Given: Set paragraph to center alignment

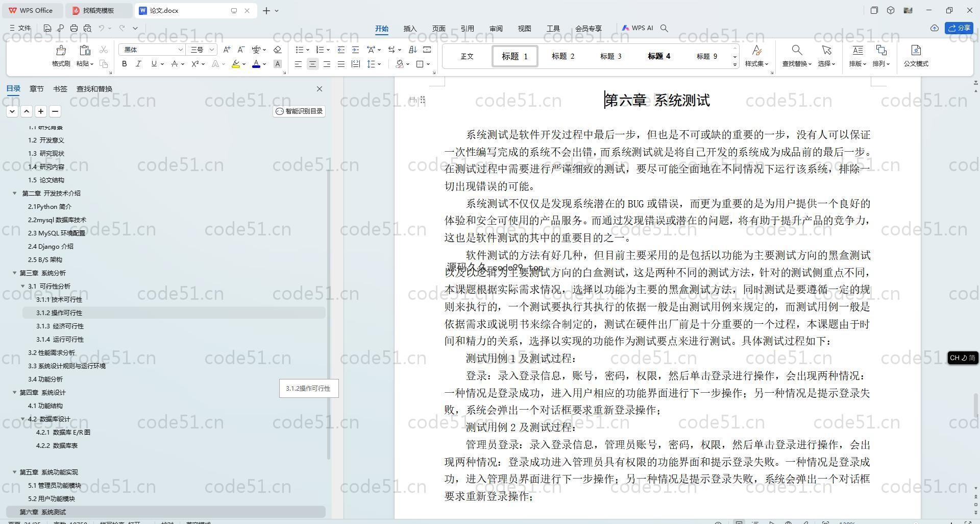Looking at the screenshot, I should point(312,64).
